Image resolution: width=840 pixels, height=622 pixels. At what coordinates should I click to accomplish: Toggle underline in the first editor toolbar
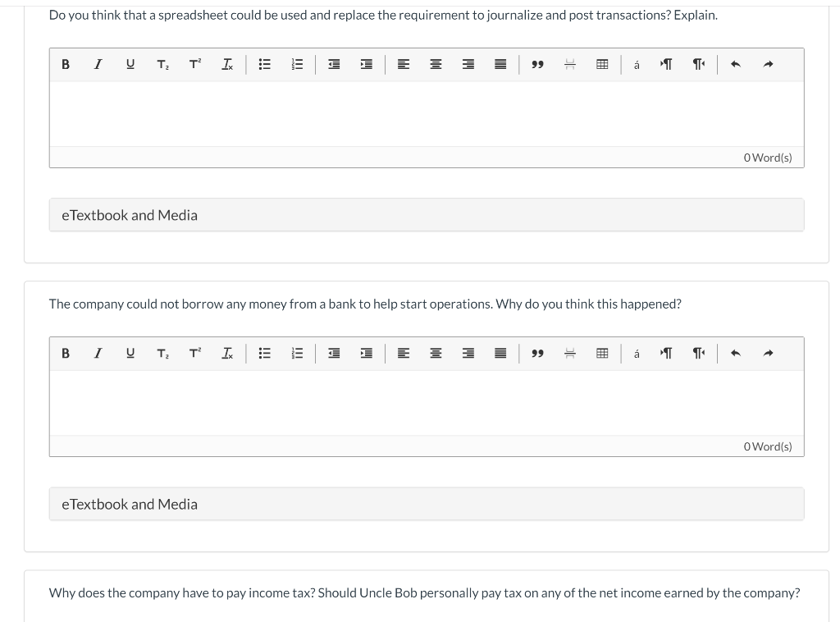pyautogui.click(x=130, y=64)
